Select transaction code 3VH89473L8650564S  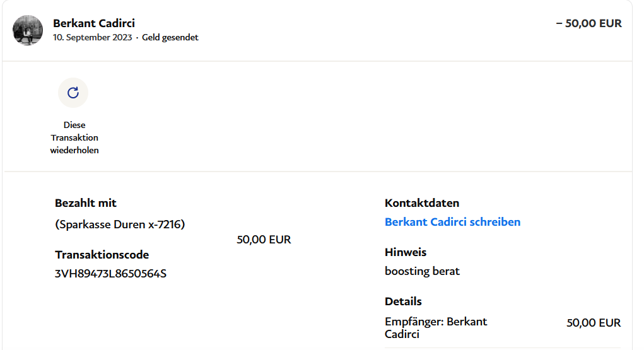point(111,274)
